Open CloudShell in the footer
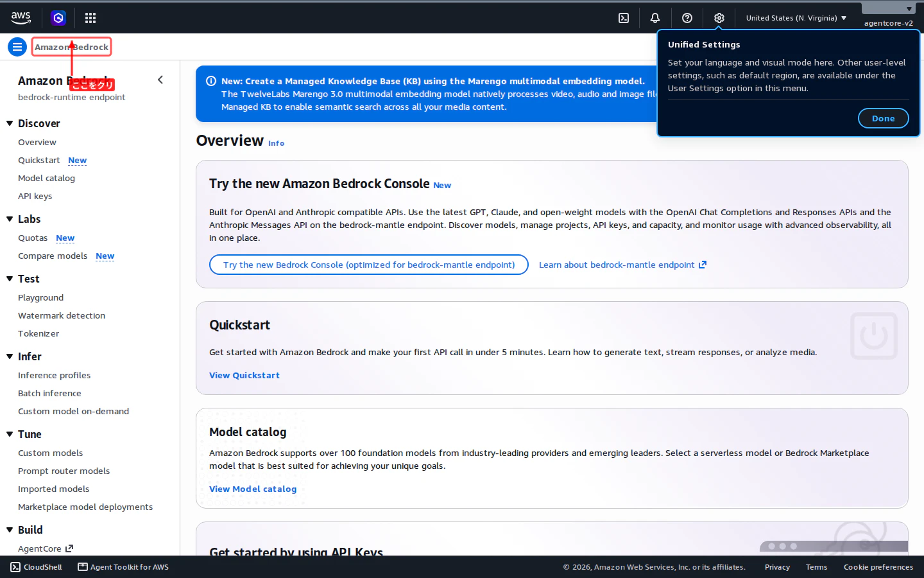924x578 pixels. [x=36, y=567]
